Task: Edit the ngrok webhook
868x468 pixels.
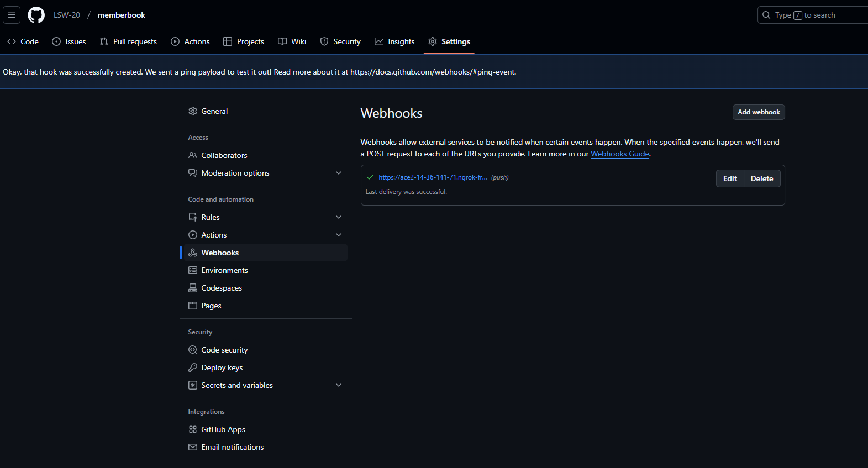Action: pyautogui.click(x=730, y=178)
